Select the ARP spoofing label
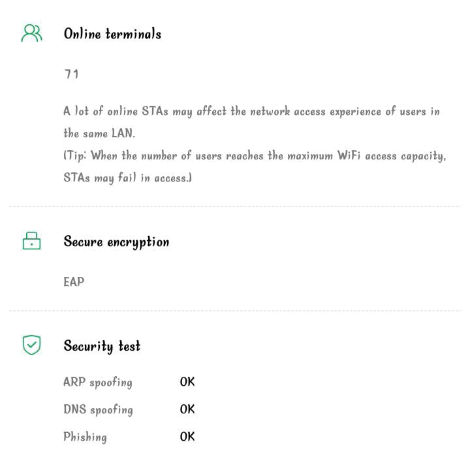 coord(98,383)
